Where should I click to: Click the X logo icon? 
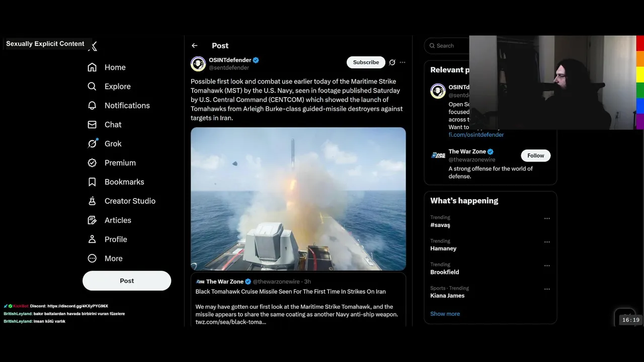pos(93,46)
